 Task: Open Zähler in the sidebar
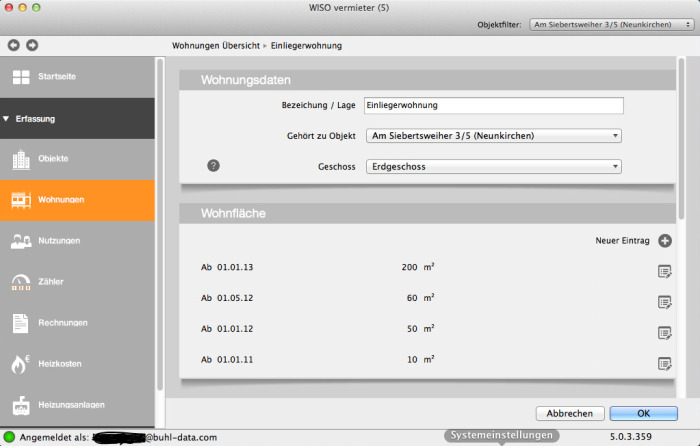(77, 282)
